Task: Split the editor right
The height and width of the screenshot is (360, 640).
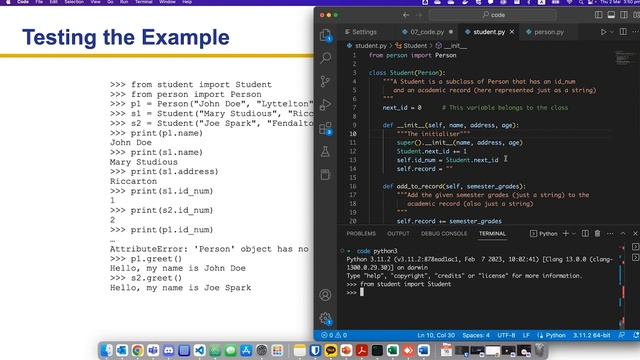Action: click(x=623, y=32)
